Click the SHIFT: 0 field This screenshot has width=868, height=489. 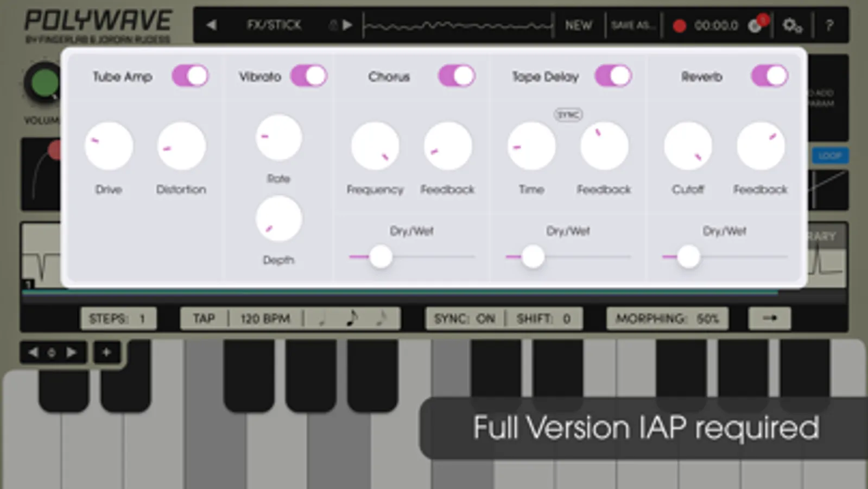(x=543, y=318)
